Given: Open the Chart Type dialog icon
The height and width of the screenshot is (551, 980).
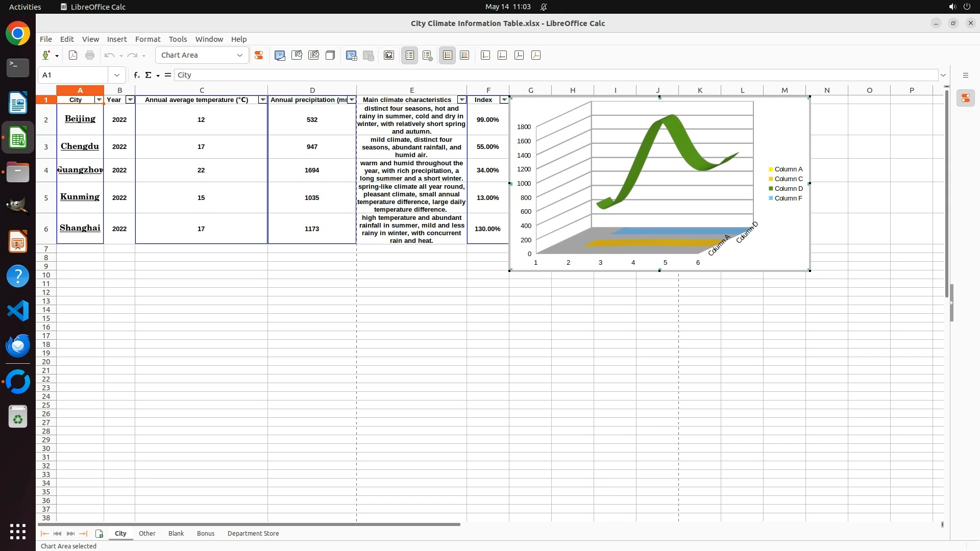Looking at the screenshot, I should click(x=280, y=55).
